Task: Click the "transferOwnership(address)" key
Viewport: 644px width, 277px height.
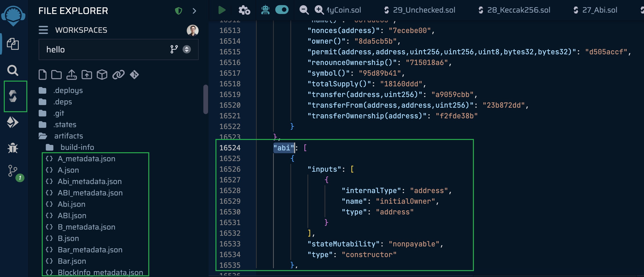Action: (367, 116)
